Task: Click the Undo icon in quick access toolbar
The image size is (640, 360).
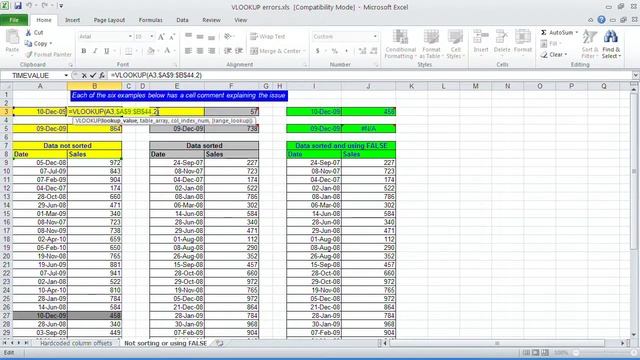Action: (29, 6)
